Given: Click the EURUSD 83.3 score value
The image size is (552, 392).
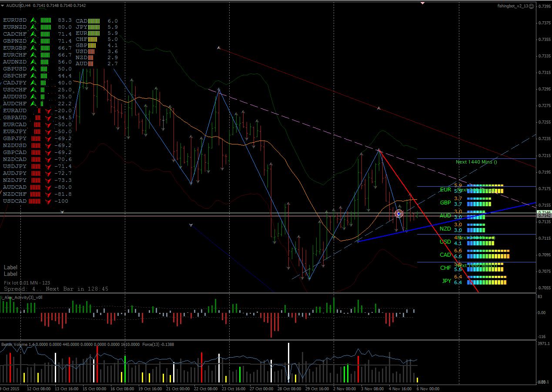Looking at the screenshot, I should pos(64,20).
